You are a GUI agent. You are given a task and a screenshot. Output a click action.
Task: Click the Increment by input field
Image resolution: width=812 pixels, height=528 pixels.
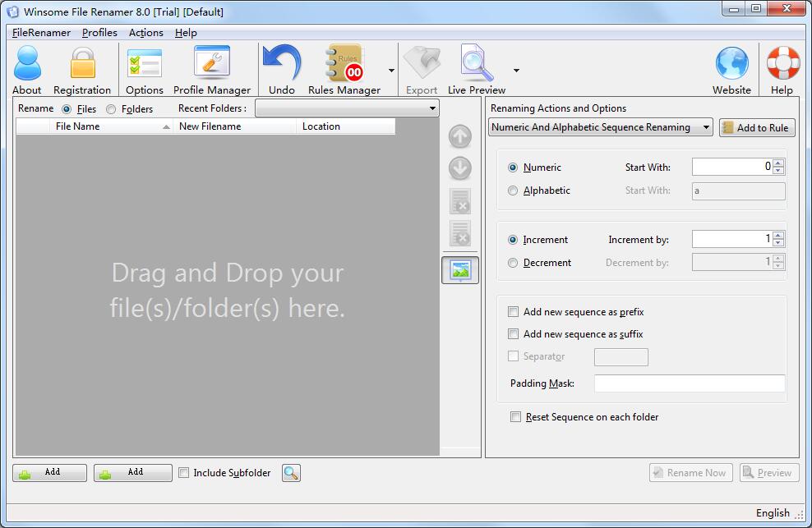click(732, 239)
